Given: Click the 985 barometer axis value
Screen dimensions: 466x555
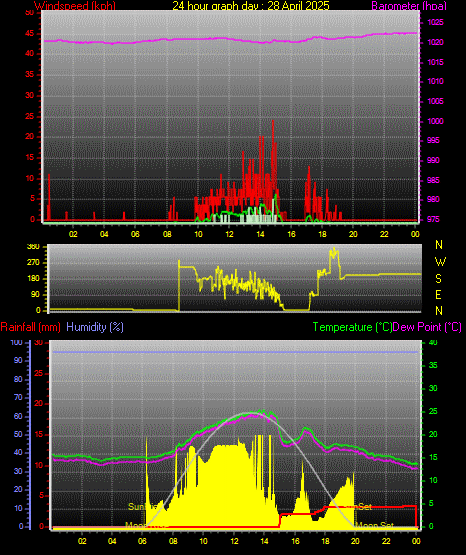Looking at the screenshot, I should 433,180.
